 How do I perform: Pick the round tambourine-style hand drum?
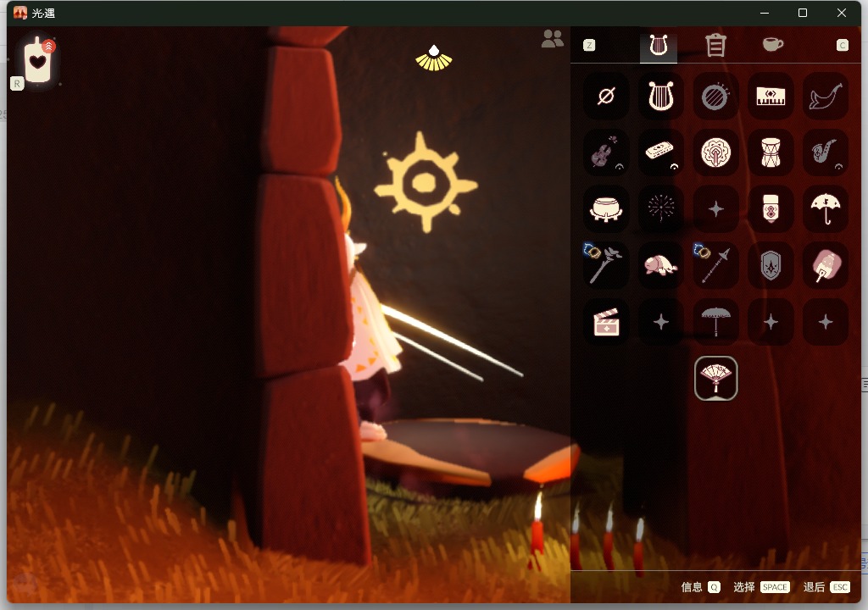pyautogui.click(x=715, y=97)
